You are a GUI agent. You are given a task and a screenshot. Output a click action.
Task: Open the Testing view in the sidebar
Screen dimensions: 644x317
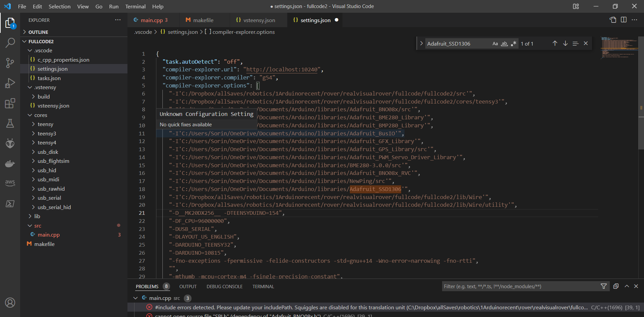click(10, 123)
